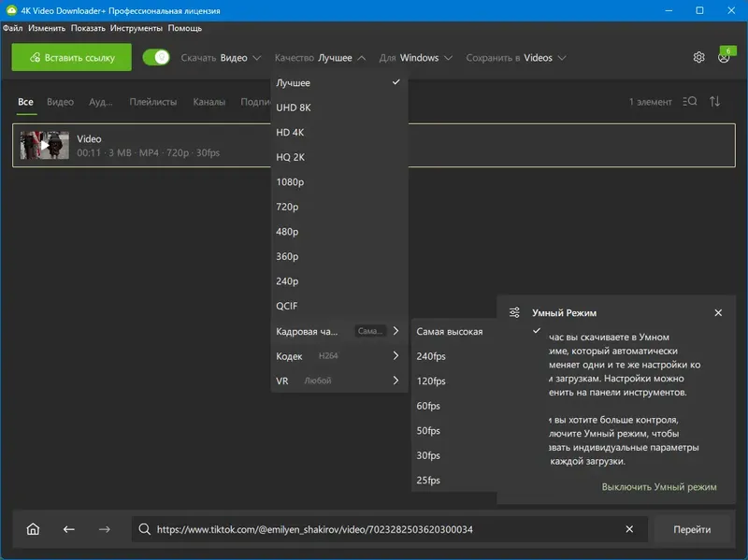Switch to the Видео tab
The image size is (748, 560).
[60, 102]
